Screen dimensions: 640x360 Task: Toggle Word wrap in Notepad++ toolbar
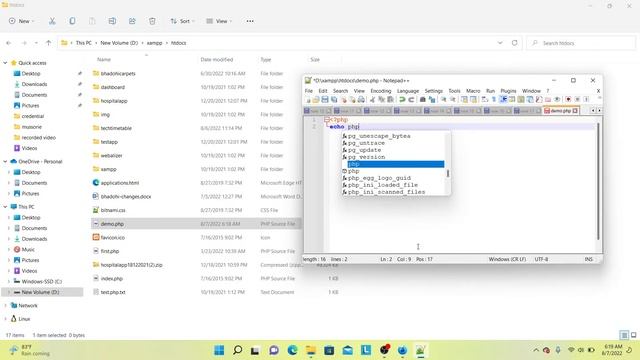[484, 99]
